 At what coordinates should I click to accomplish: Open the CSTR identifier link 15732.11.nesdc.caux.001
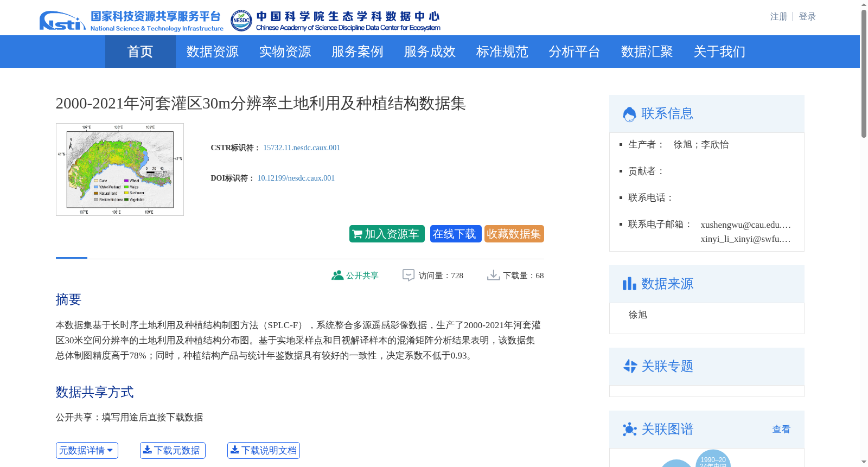[302, 148]
